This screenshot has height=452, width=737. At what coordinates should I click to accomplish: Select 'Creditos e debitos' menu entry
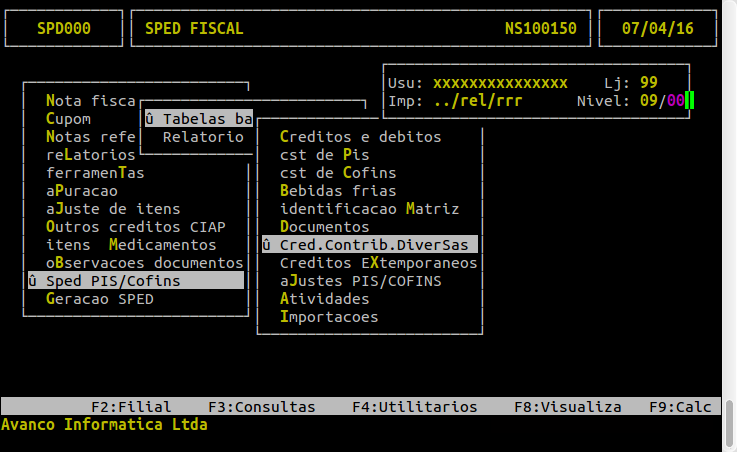tap(360, 137)
